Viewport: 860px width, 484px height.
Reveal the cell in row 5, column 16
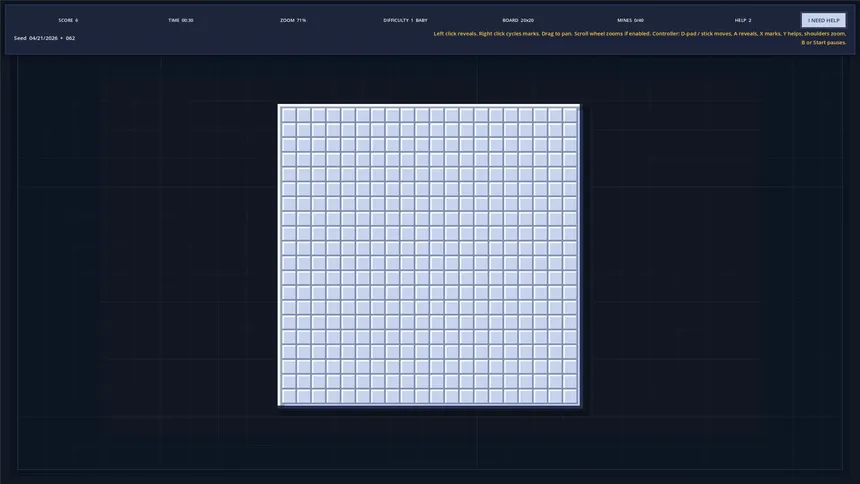point(511,174)
